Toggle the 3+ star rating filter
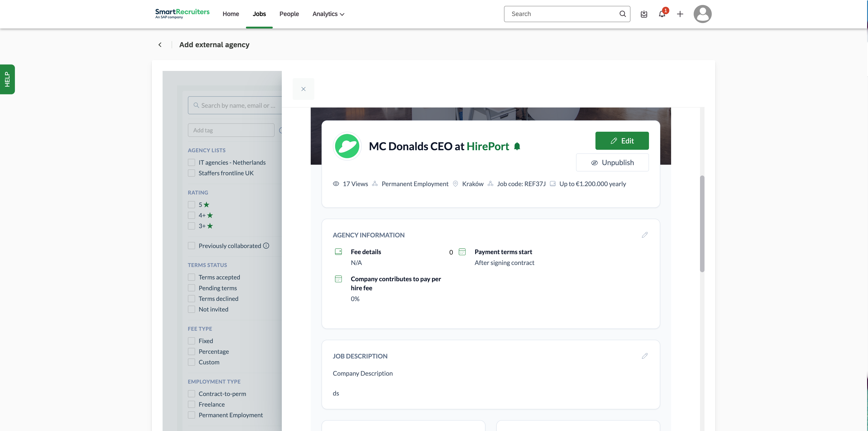The width and height of the screenshot is (868, 431). pyautogui.click(x=191, y=226)
